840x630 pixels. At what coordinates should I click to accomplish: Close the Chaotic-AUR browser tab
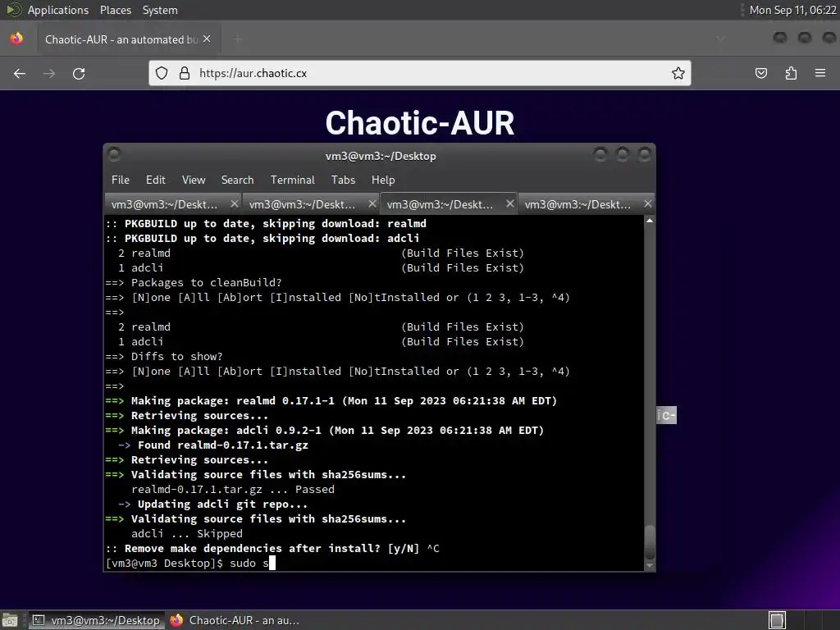207,39
